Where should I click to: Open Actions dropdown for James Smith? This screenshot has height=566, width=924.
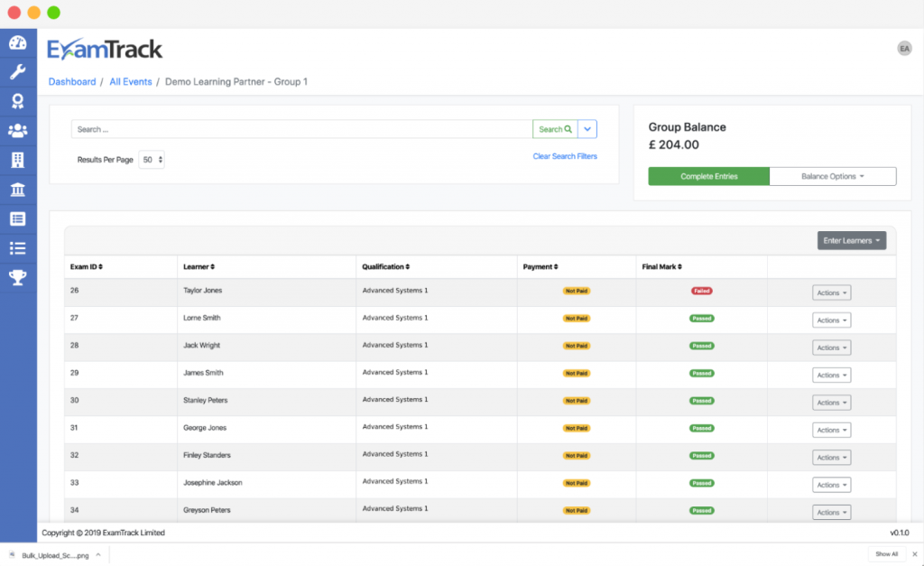831,375
